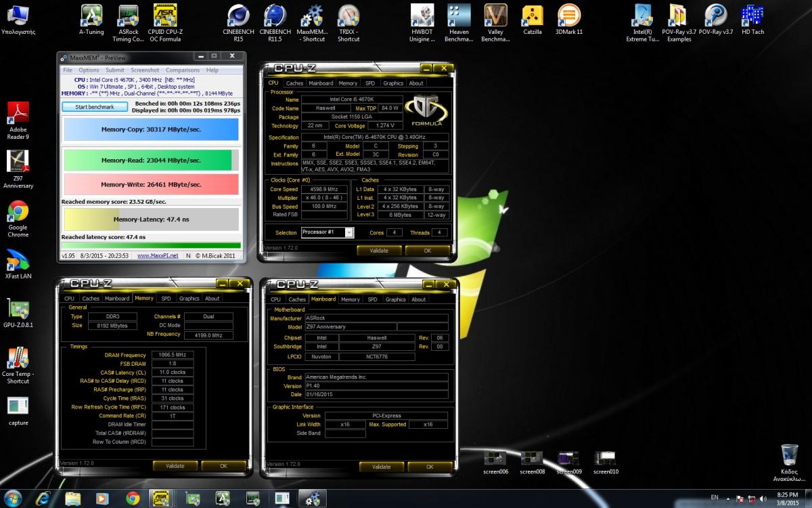812x508 pixels.
Task: Select the Core Temp shortcut icon
Action: click(18, 366)
